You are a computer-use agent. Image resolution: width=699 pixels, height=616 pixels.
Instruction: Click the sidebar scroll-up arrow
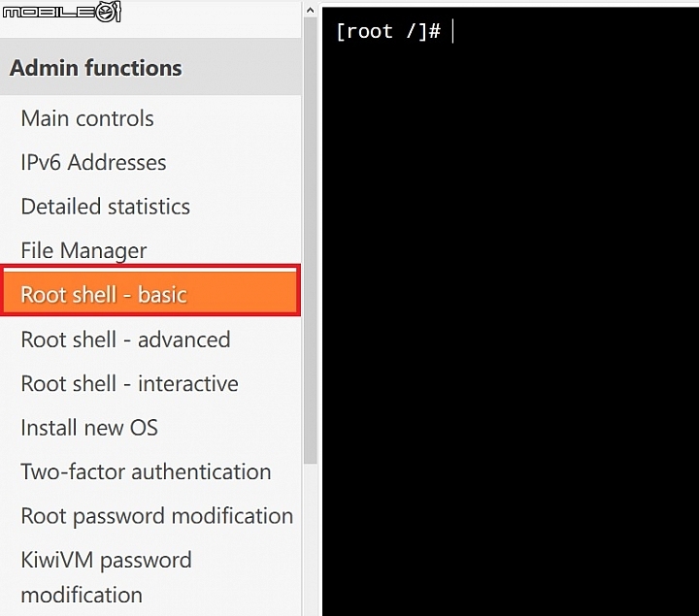311,11
